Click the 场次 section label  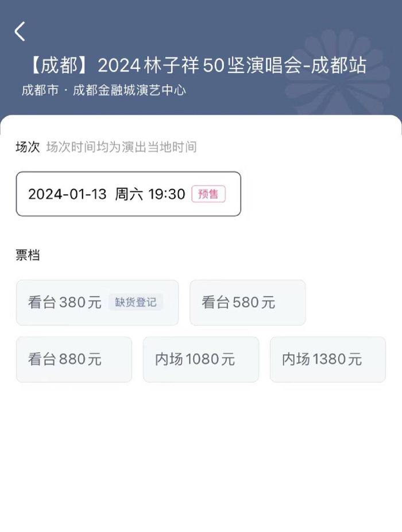28,147
